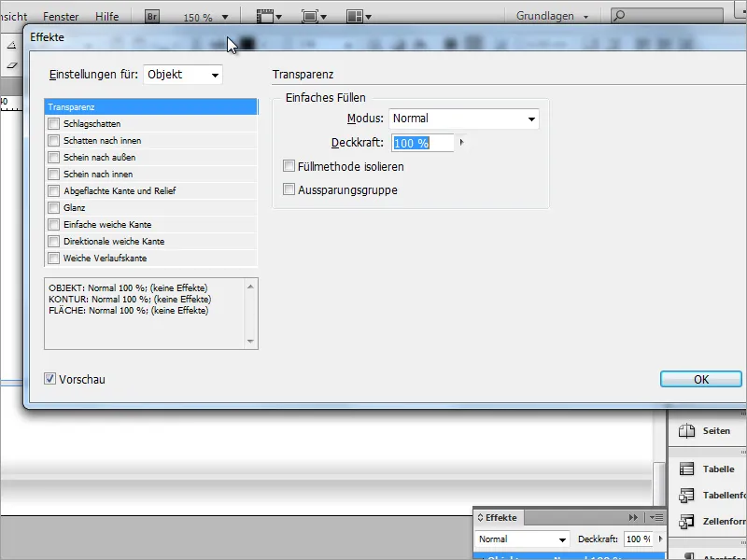Open the screen mode icon dropdown
The width and height of the screenshot is (747, 560).
point(314,17)
